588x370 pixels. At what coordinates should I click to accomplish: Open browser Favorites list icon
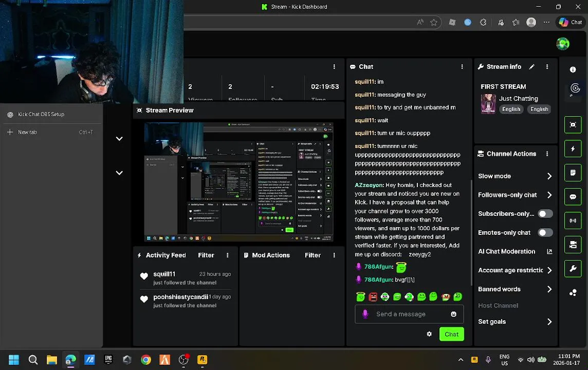516,23
